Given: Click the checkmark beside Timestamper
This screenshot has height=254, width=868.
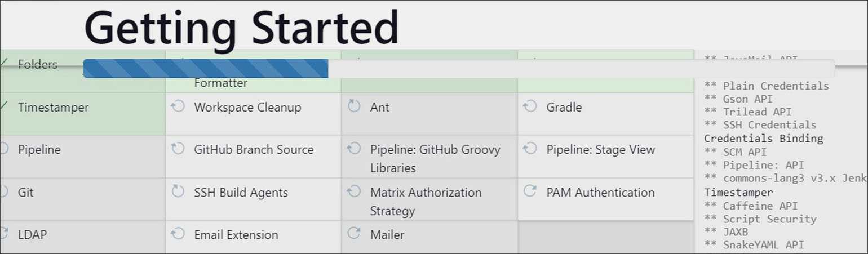Looking at the screenshot, I should click(3, 106).
